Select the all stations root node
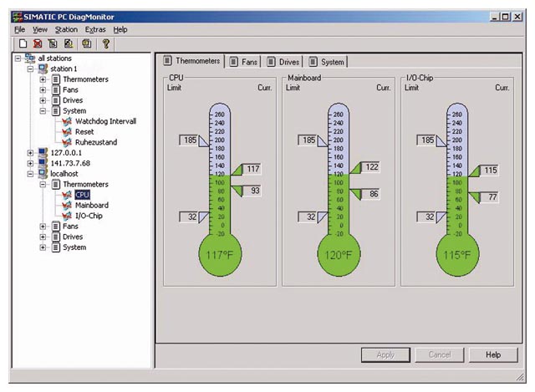535x392 pixels. point(55,58)
